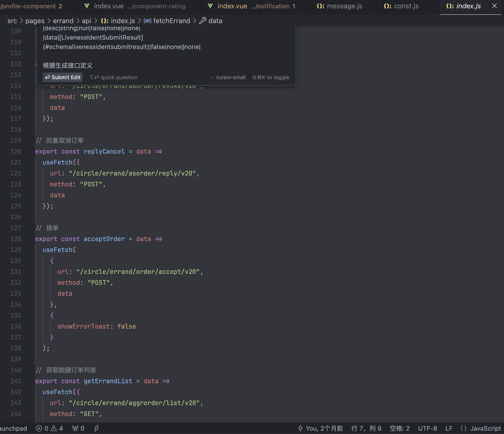Submit the edit in Cursor prompt
Image resolution: width=504 pixels, height=434 pixels.
click(63, 77)
